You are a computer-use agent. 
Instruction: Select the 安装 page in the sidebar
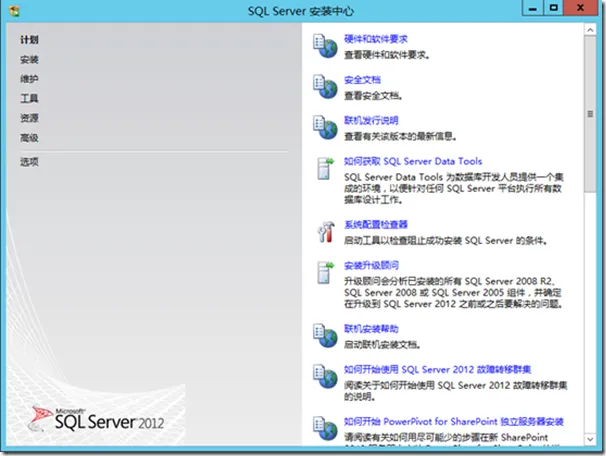click(29, 60)
